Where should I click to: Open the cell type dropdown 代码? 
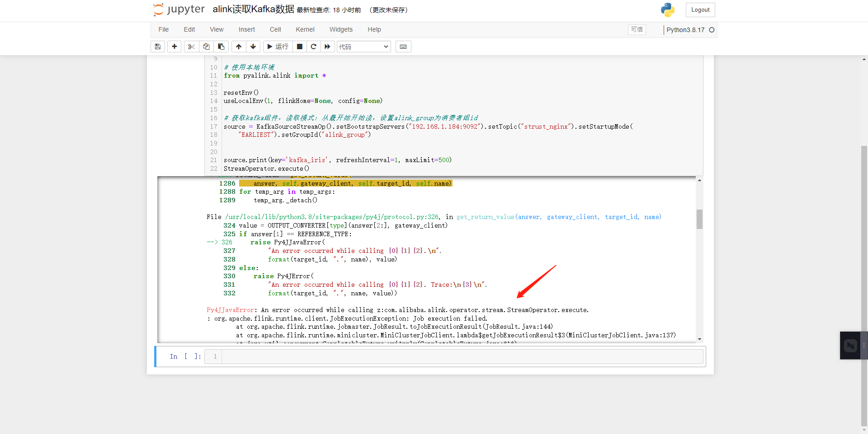pyautogui.click(x=364, y=47)
